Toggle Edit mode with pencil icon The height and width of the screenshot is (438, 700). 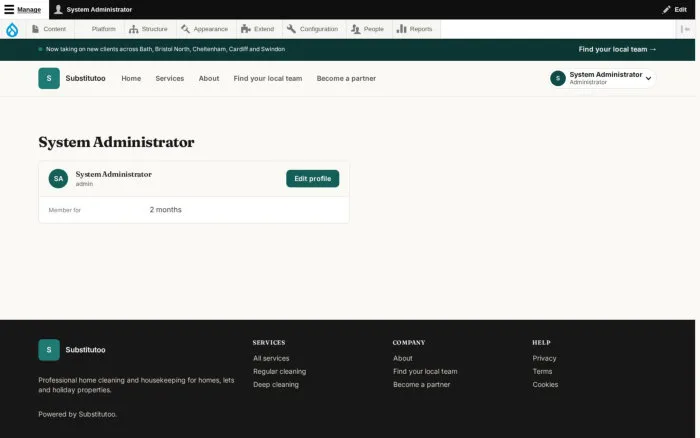click(x=675, y=9)
